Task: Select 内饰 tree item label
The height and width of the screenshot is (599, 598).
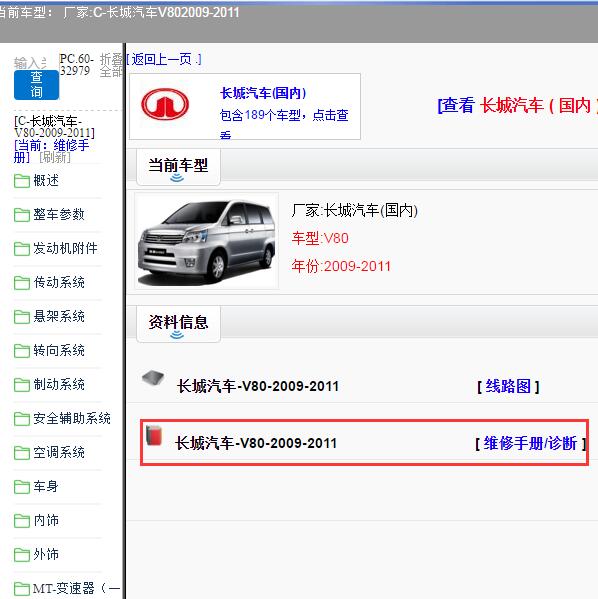Action: coord(46,520)
